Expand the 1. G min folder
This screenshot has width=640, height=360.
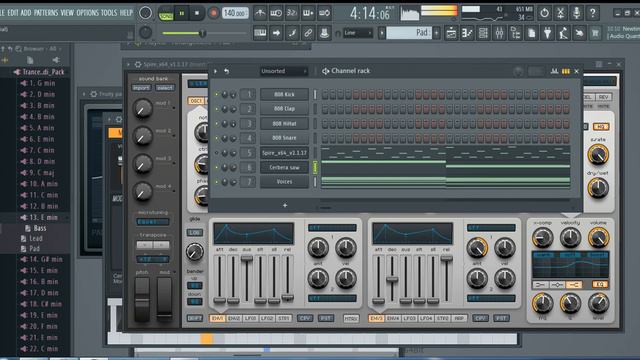click(x=38, y=83)
